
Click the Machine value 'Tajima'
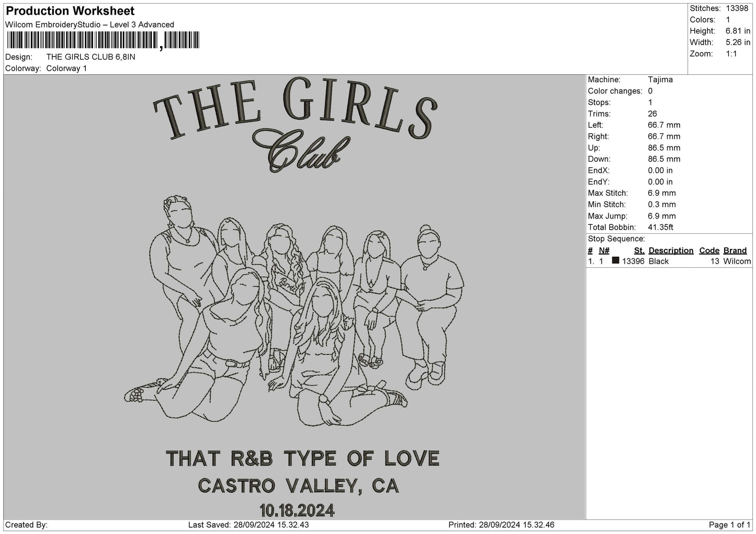pyautogui.click(x=660, y=79)
